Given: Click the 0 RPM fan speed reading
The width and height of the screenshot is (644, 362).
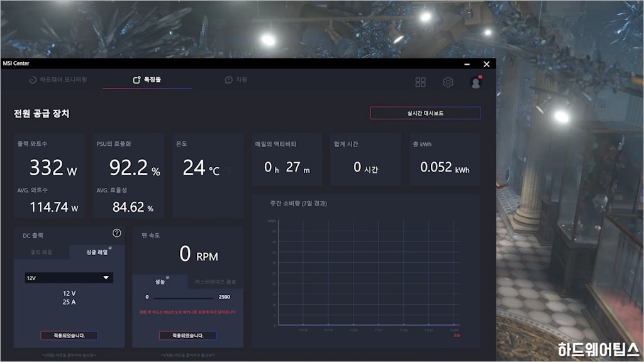Looking at the screenshot, I should coord(199,254).
